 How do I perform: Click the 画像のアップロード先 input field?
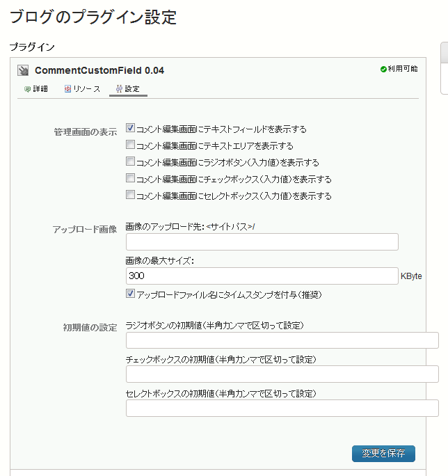pos(262,242)
